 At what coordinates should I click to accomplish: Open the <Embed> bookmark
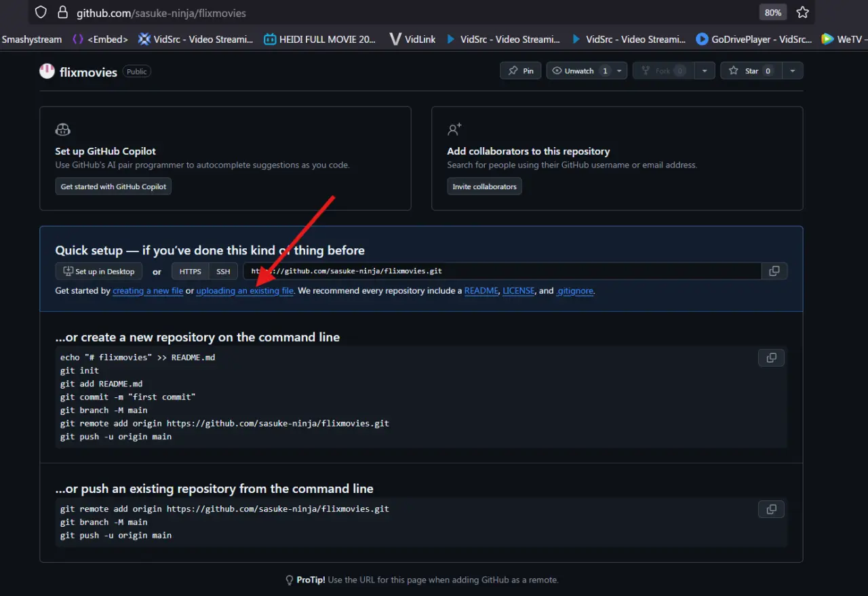coord(100,39)
